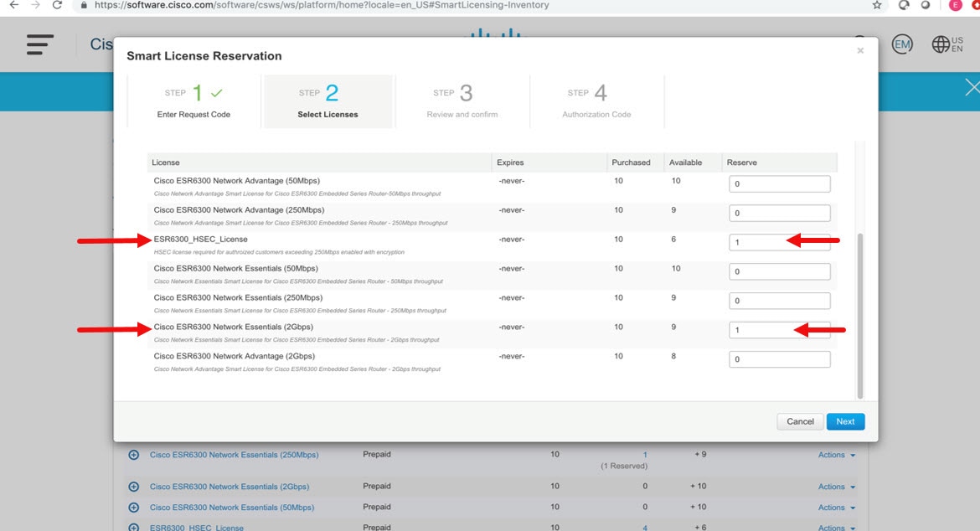Viewport: 980px width, 531px height.
Task: Dismiss the blue banner with the X
Action: tap(971, 86)
